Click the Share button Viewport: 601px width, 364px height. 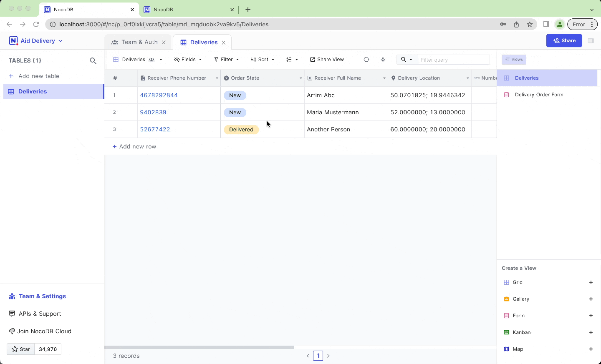pos(564,40)
